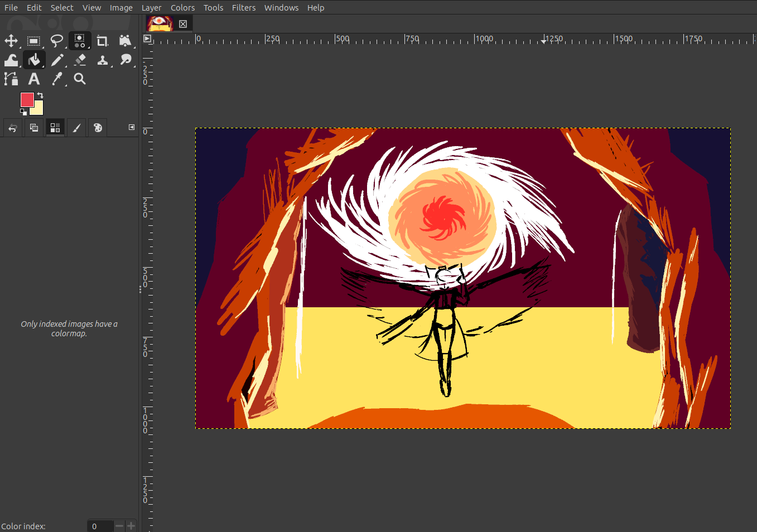Image resolution: width=757 pixels, height=532 pixels.
Task: Toggle the quick mask at canvas corner
Action: click(x=147, y=38)
